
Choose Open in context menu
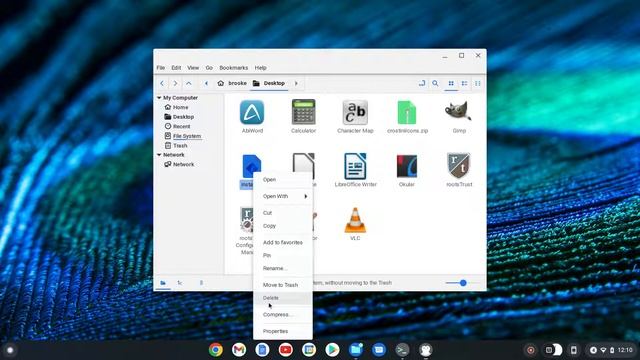tap(283, 180)
